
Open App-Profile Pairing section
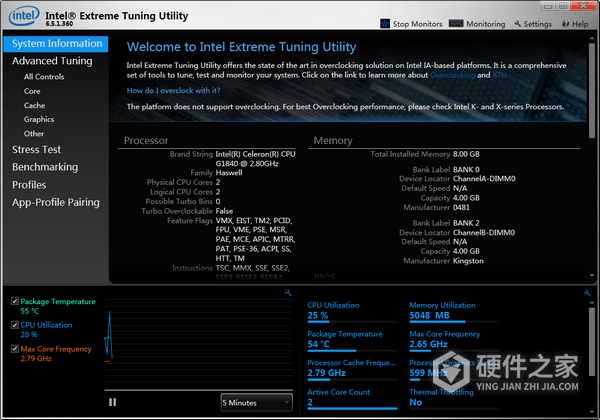(56, 202)
